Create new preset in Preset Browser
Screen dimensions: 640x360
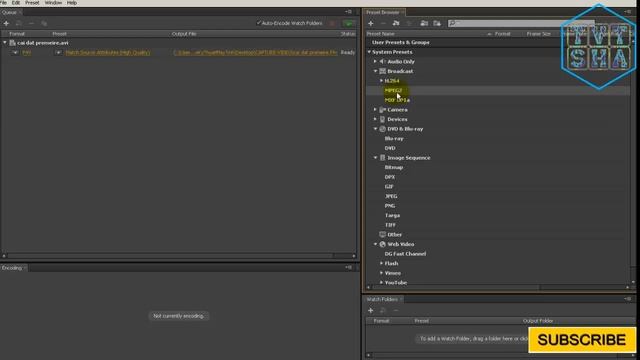pos(371,23)
